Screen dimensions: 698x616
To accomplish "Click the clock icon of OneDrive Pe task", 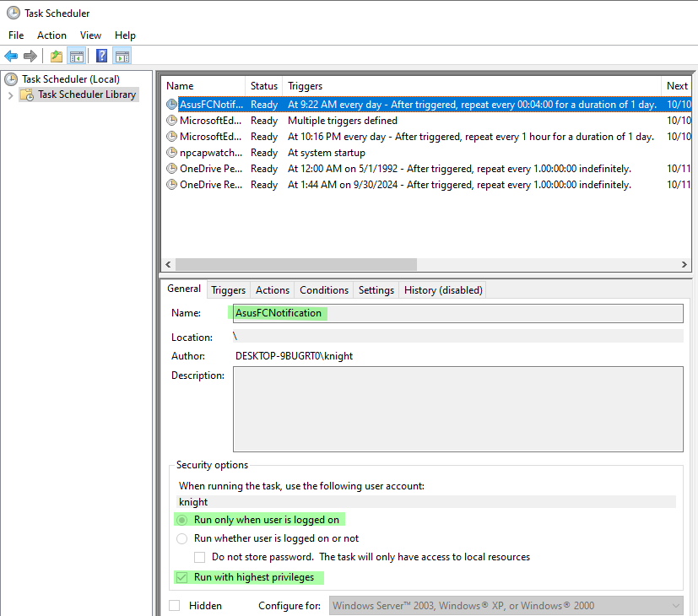I will coord(172,169).
